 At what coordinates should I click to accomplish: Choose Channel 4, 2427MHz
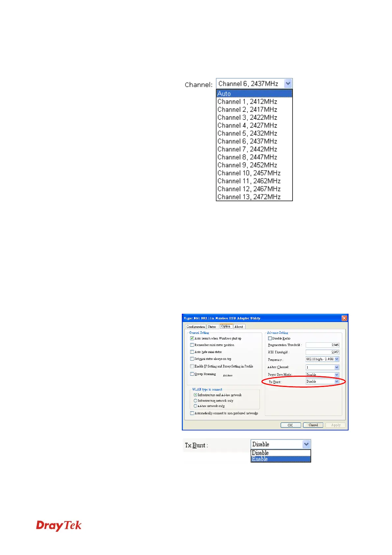254,125
